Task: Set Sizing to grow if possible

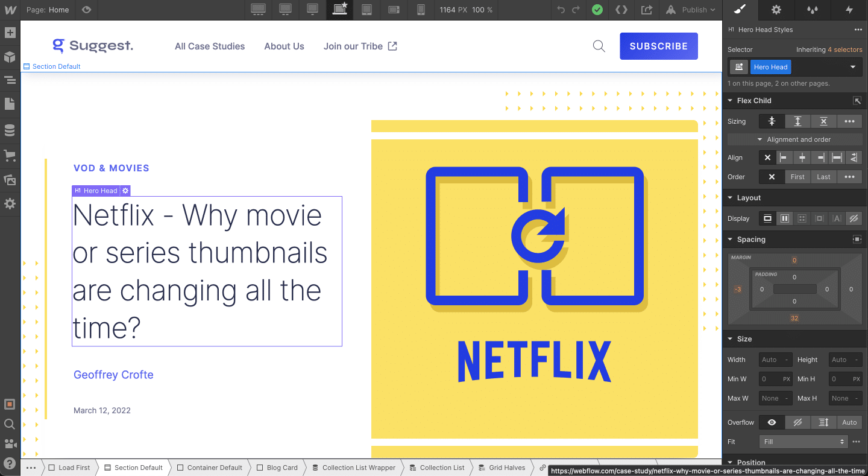Action: 797,121
